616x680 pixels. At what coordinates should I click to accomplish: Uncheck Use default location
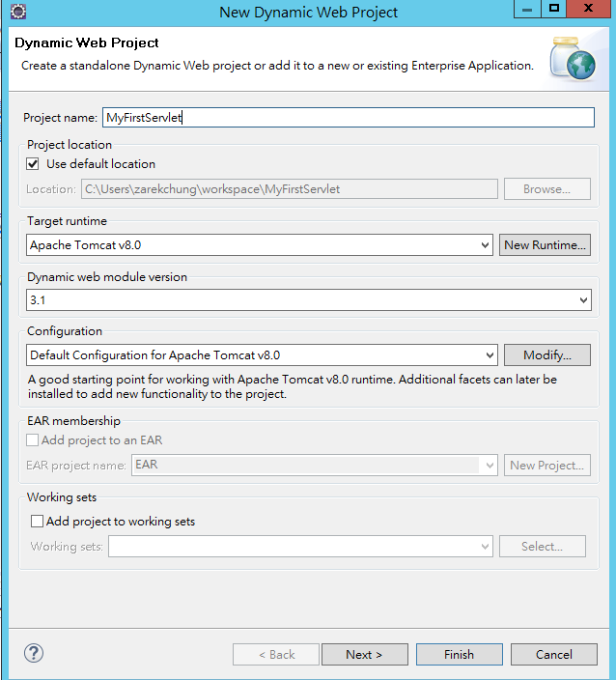click(33, 164)
